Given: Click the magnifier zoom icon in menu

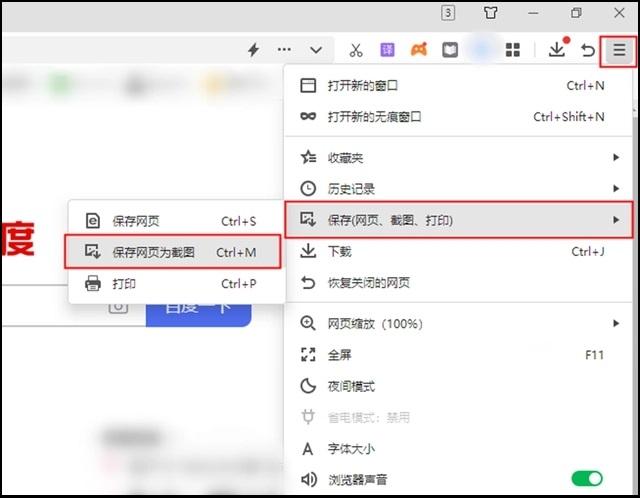Looking at the screenshot, I should (x=308, y=323).
